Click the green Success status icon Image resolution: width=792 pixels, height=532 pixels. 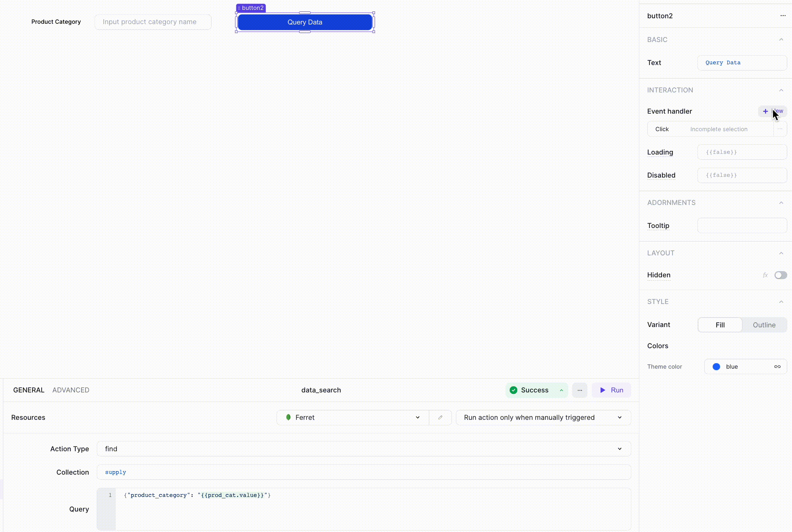click(513, 390)
